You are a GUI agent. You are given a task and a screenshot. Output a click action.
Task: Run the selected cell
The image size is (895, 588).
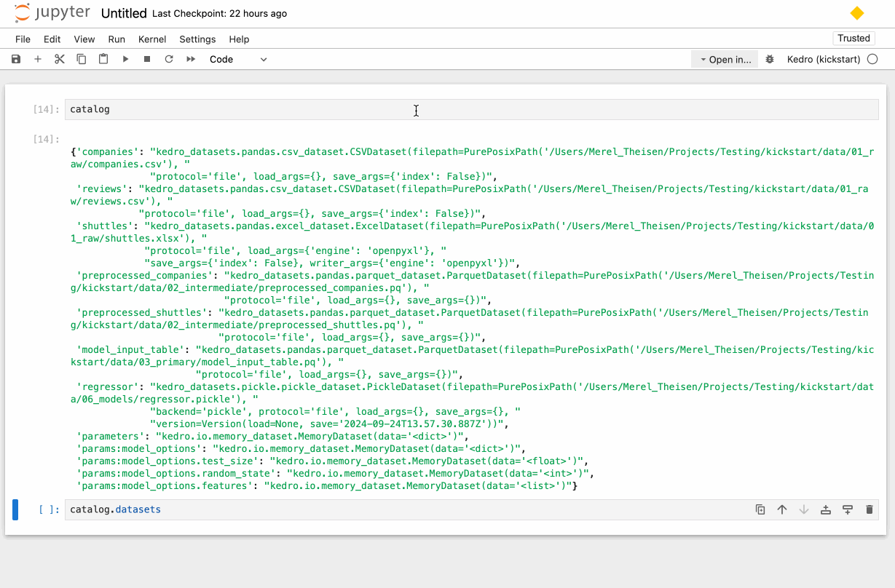(125, 59)
